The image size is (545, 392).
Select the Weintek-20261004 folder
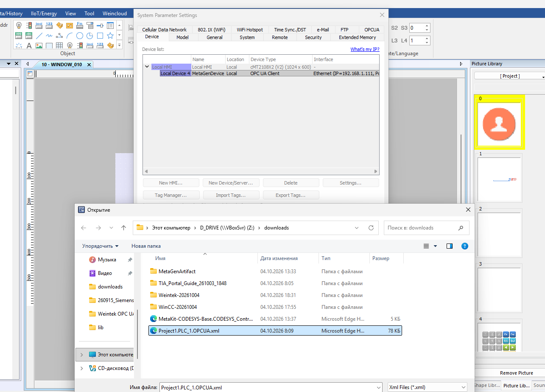(276, 295)
